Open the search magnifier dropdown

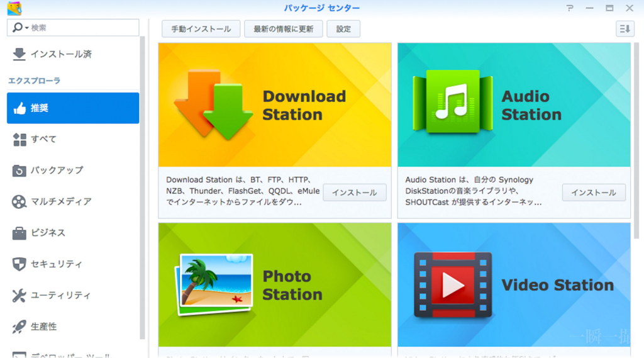click(19, 28)
